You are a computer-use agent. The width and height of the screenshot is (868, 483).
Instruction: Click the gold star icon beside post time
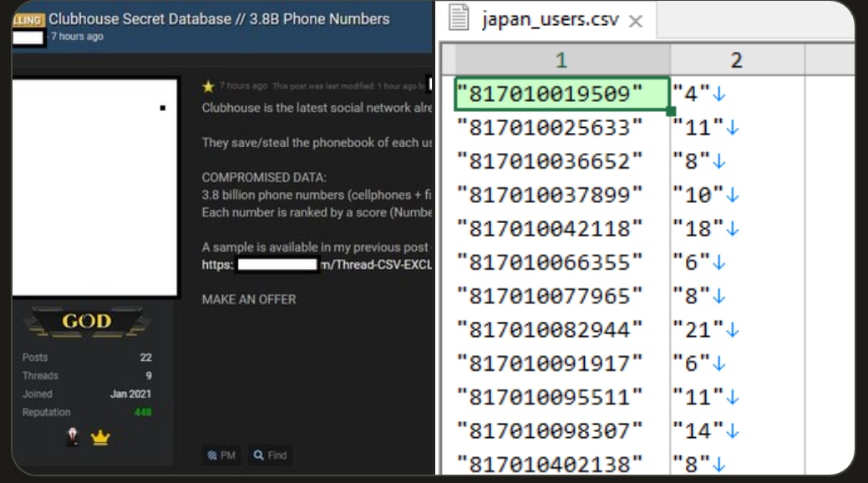[208, 86]
